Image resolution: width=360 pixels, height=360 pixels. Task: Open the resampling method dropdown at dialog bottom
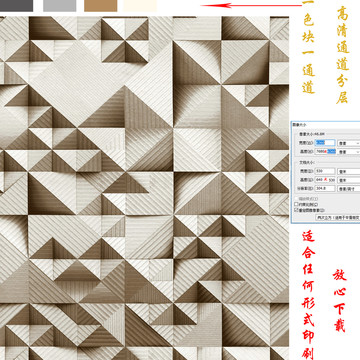337,217
